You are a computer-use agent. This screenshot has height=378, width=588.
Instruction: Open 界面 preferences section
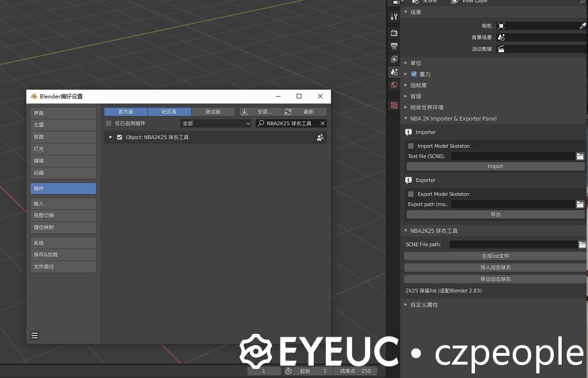click(x=63, y=113)
